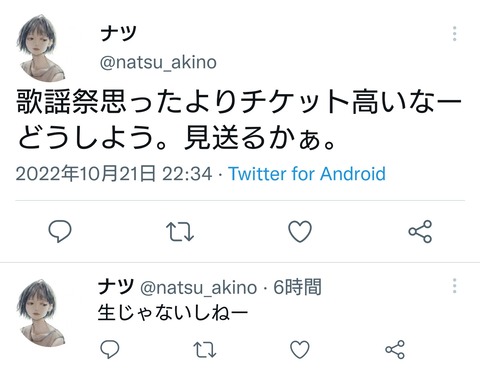Select the display name ナツ on main tweet
480x375 pixels.
point(118,33)
